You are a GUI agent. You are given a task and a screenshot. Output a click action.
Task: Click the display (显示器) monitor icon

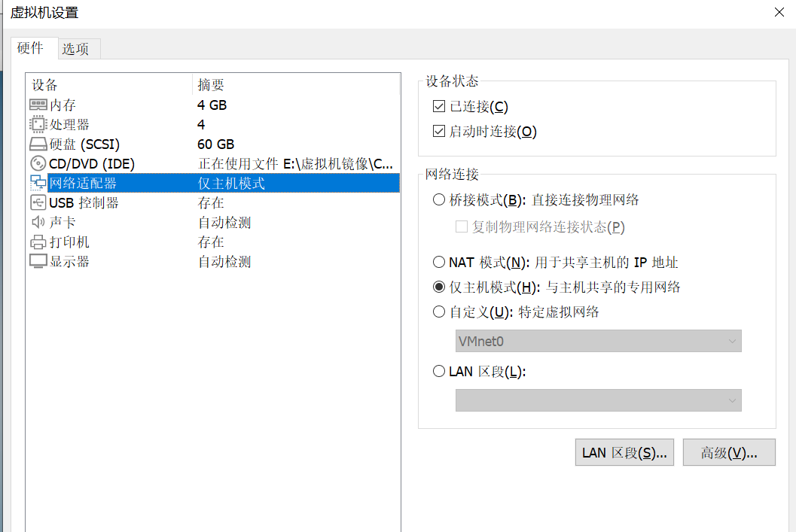coord(38,261)
